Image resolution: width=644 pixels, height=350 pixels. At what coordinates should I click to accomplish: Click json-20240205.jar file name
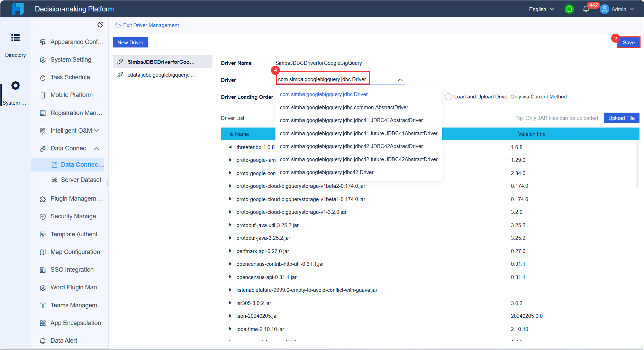coord(257,316)
